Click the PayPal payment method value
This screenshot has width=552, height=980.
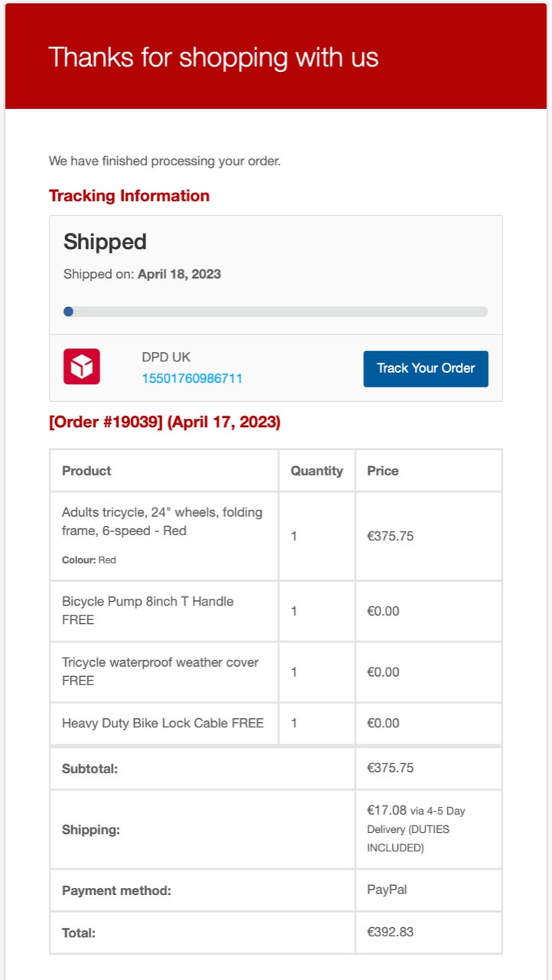pyautogui.click(x=387, y=890)
